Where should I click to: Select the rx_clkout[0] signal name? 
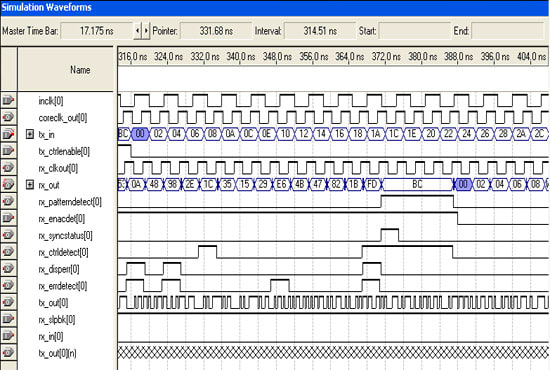pos(58,168)
